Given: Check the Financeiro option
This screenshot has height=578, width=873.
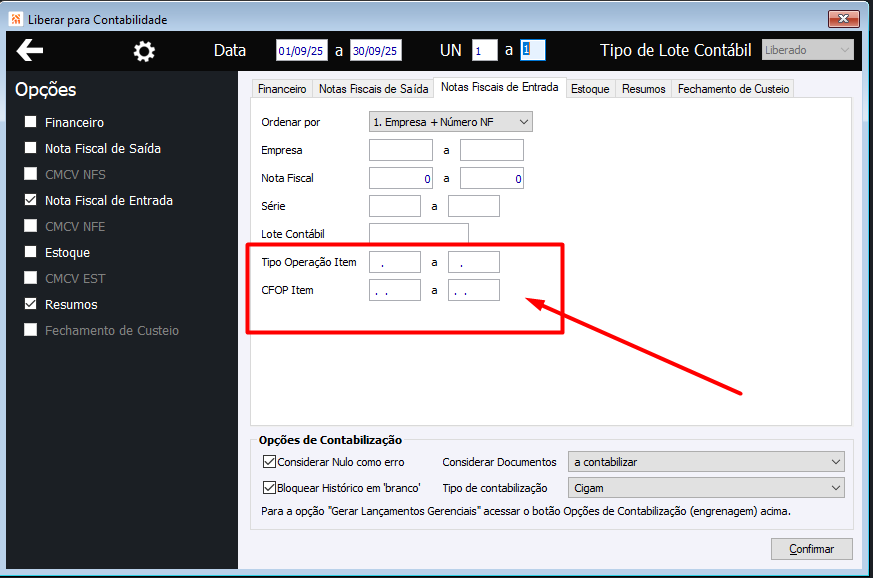Looking at the screenshot, I should (x=31, y=122).
